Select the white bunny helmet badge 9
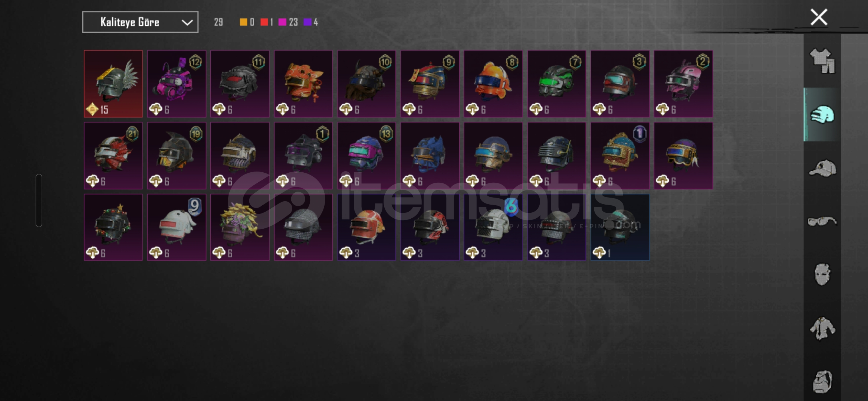 click(x=177, y=227)
